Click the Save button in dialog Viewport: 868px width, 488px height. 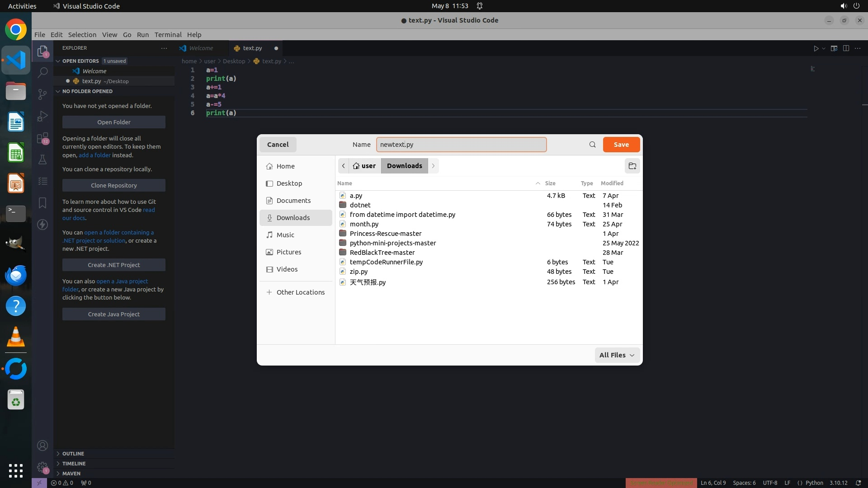[621, 145]
